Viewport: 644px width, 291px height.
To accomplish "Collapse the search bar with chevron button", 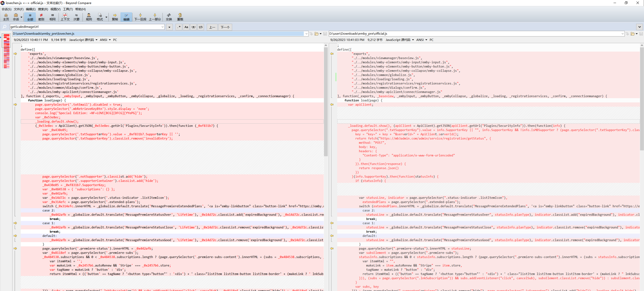I will click(639, 27).
